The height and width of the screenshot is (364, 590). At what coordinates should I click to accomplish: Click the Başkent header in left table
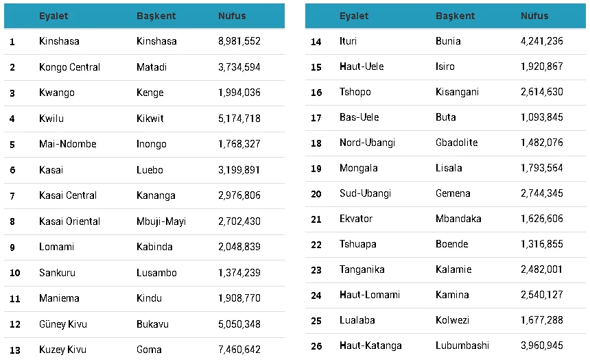pyautogui.click(x=156, y=16)
